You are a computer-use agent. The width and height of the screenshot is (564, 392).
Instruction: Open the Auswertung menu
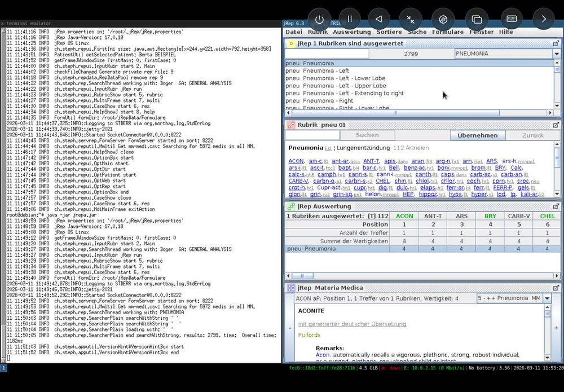[x=351, y=32]
